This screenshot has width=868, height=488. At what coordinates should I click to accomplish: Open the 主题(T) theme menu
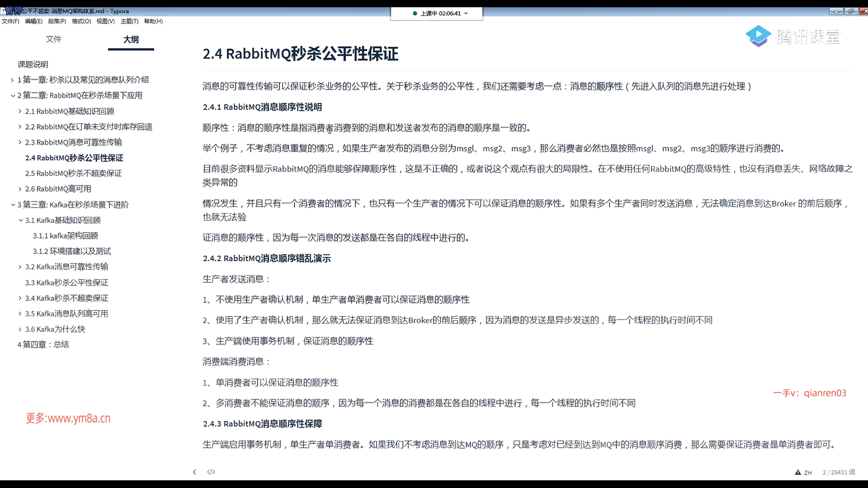(x=129, y=21)
